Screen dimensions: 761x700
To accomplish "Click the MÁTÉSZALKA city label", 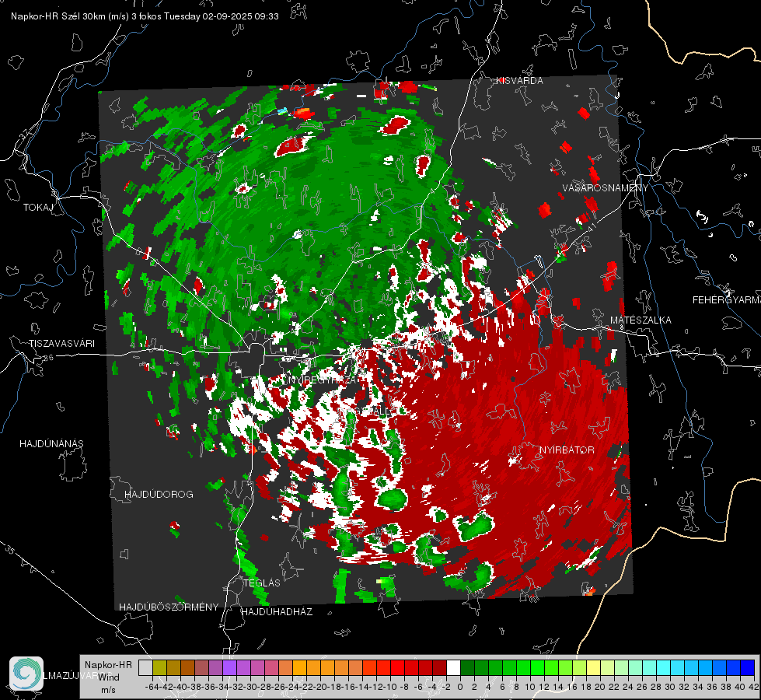I will coord(641,320).
